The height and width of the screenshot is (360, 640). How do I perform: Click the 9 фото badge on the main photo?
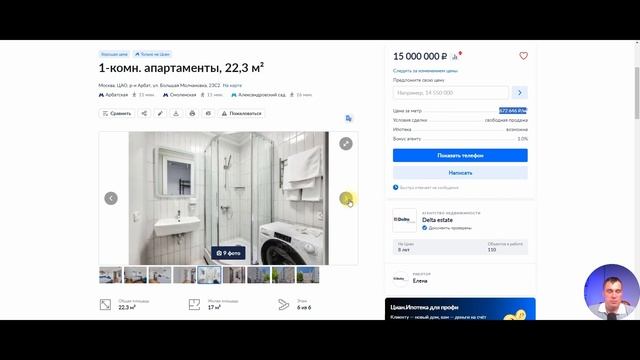[x=228, y=253]
